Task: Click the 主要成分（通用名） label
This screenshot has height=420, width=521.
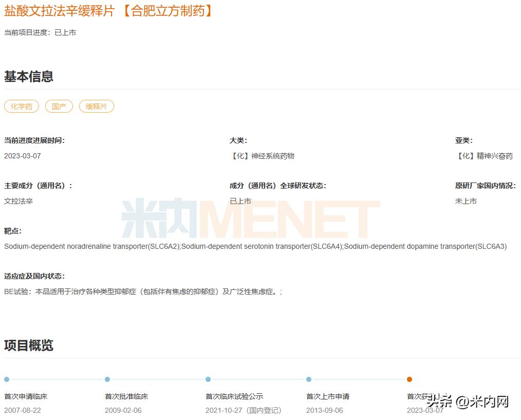Action: (x=38, y=186)
